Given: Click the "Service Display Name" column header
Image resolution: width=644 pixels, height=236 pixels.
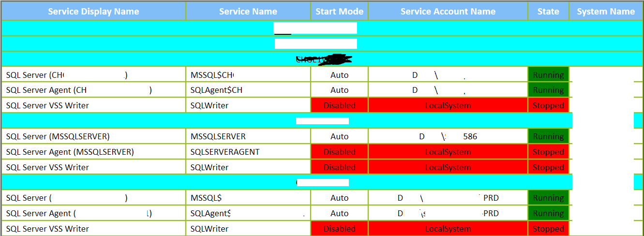Looking at the screenshot, I should tap(93, 11).
